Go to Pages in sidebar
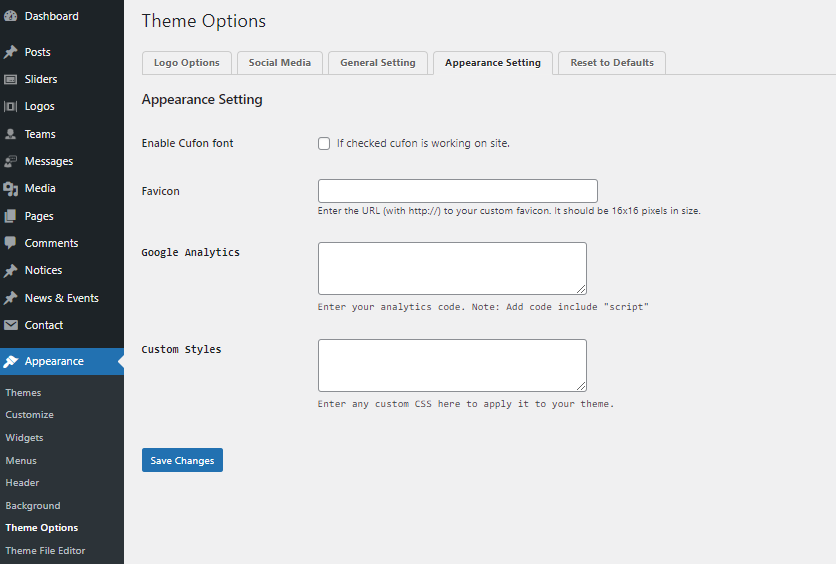This screenshot has height=564, width=836. tap(39, 216)
